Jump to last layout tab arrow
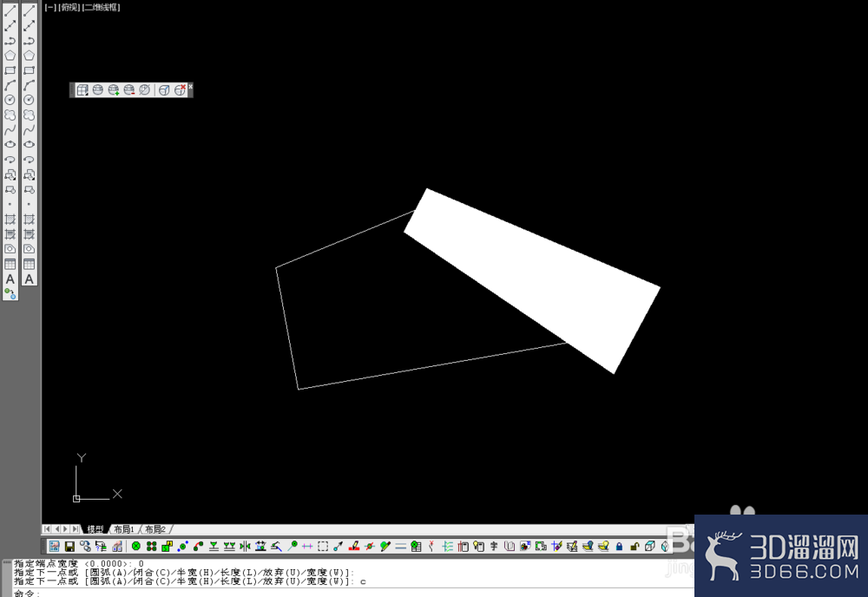The height and width of the screenshot is (597, 868). point(75,529)
